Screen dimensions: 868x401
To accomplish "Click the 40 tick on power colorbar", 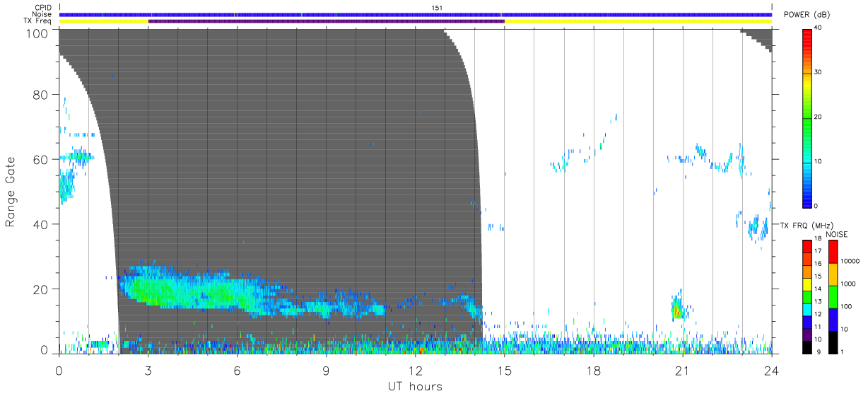I will click(x=818, y=28).
